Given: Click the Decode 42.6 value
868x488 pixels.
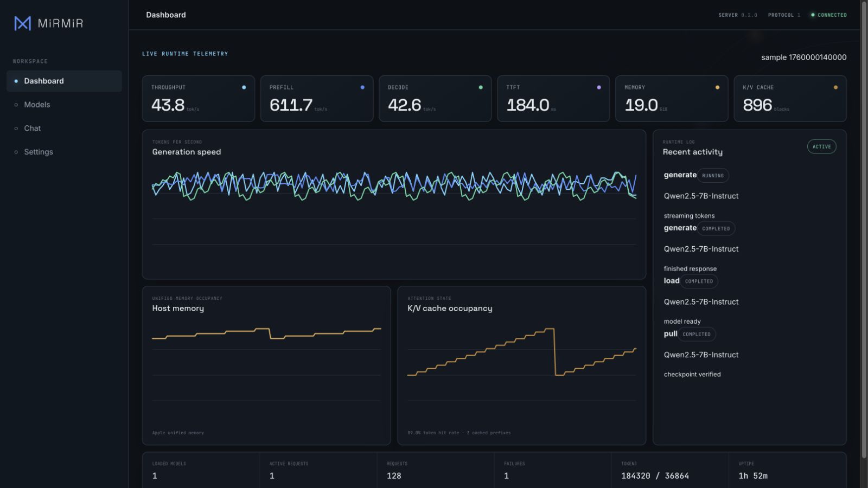Looking at the screenshot, I should coord(404,105).
